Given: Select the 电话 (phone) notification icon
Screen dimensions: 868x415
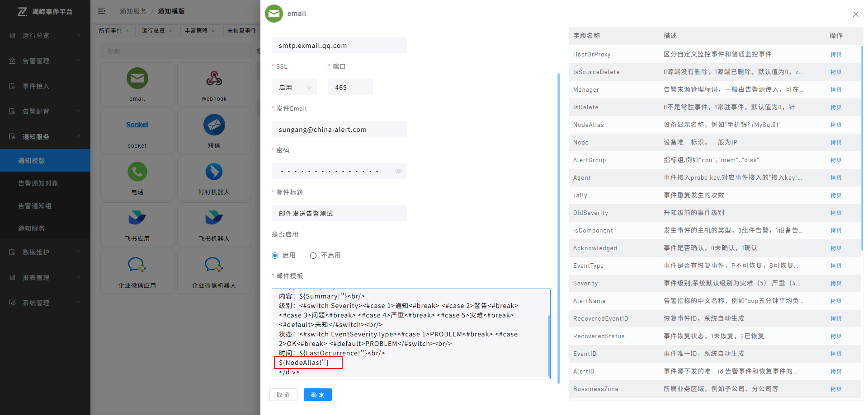Looking at the screenshot, I should [x=137, y=178].
